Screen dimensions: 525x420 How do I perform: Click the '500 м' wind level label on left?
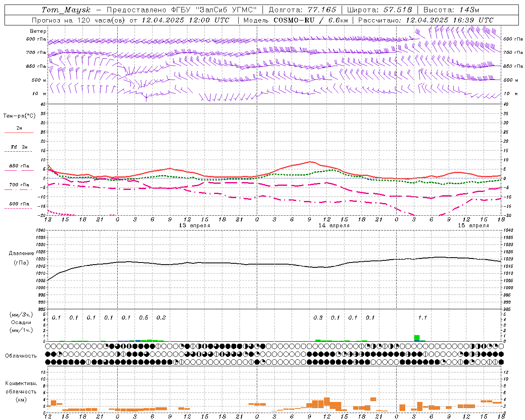coord(39,80)
